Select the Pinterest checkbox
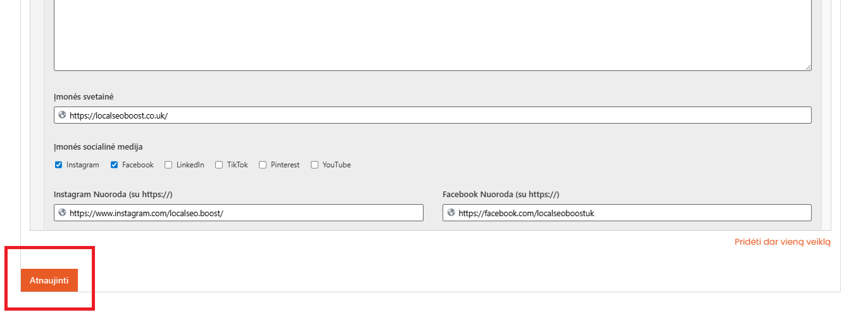The width and height of the screenshot is (868, 336). click(x=263, y=165)
